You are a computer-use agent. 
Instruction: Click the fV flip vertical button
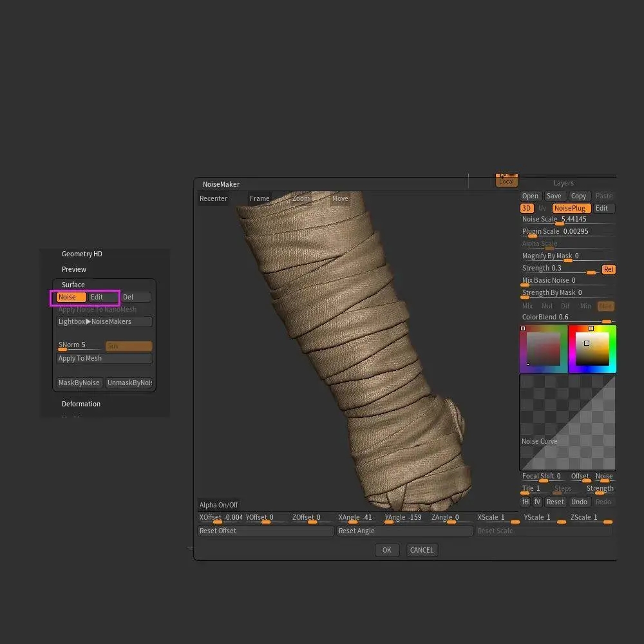537,502
